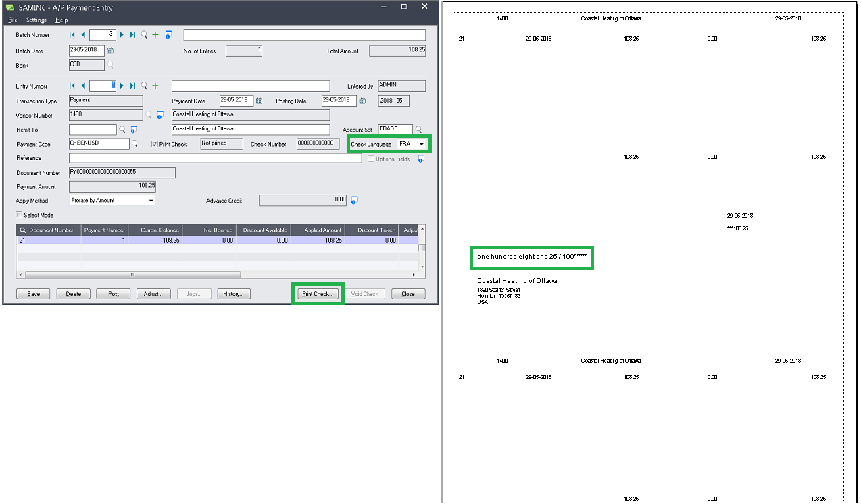The width and height of the screenshot is (861, 504).
Task: Open Payment Code finder magnifier
Action: point(134,144)
